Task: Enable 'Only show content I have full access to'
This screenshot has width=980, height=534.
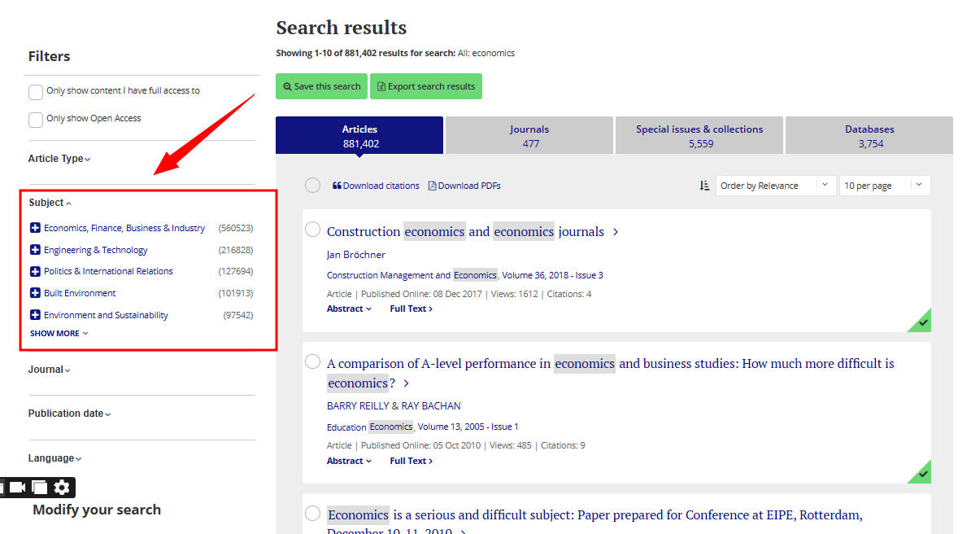Action: 36,92
